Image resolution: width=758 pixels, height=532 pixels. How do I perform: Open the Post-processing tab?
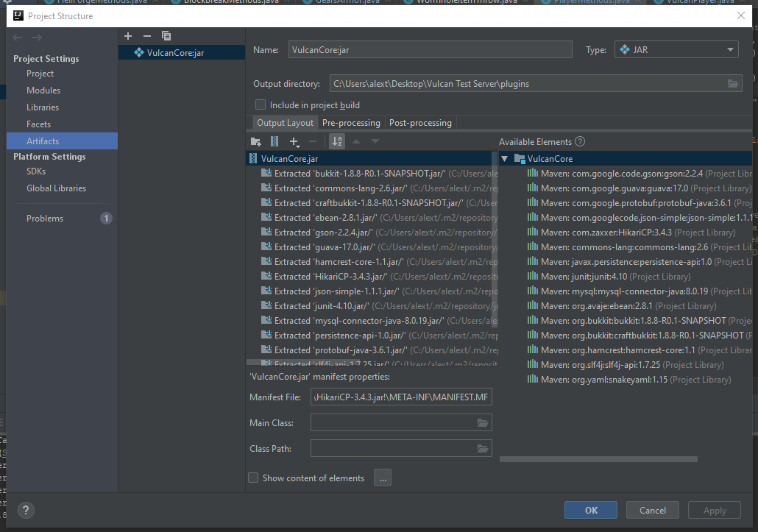pos(420,123)
